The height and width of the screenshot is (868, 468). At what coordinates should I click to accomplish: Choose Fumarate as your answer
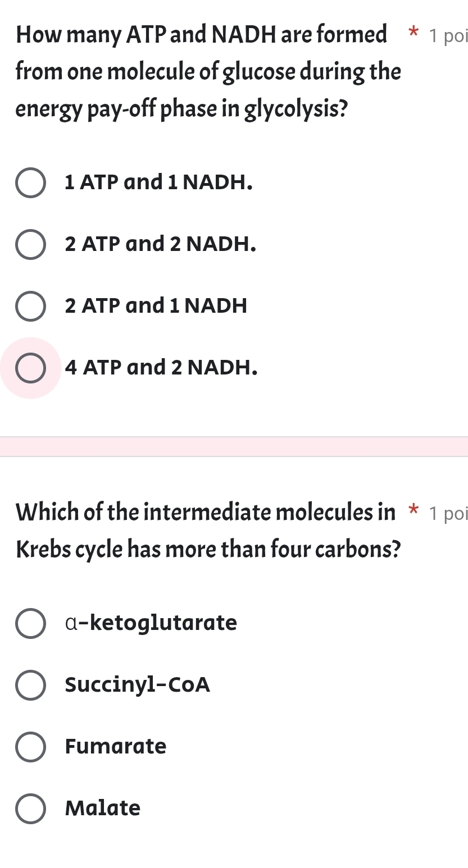31,746
